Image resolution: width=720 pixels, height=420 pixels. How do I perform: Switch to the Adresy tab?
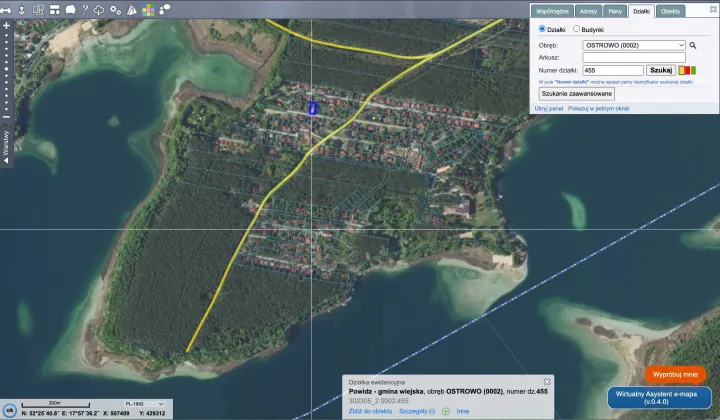(x=588, y=11)
